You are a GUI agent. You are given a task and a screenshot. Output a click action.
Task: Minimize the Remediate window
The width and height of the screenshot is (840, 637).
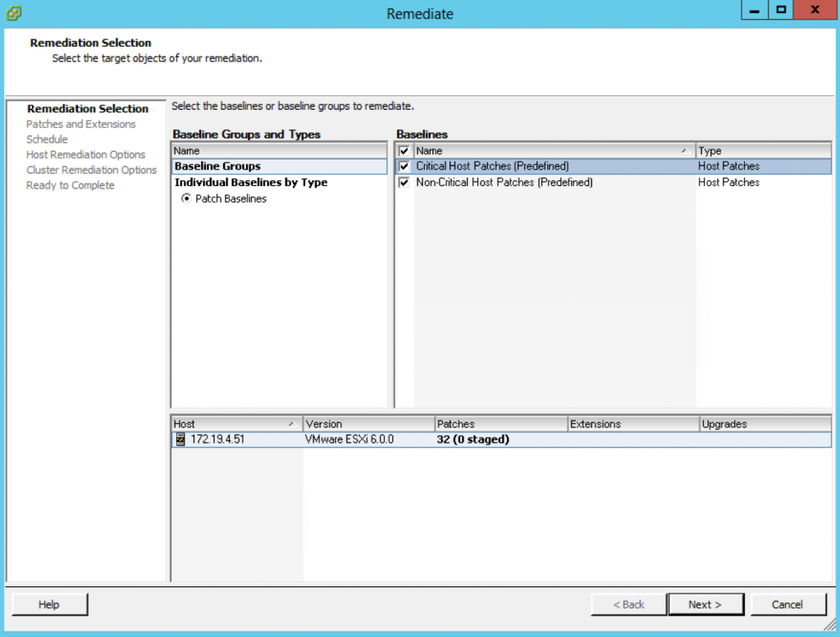(755, 10)
